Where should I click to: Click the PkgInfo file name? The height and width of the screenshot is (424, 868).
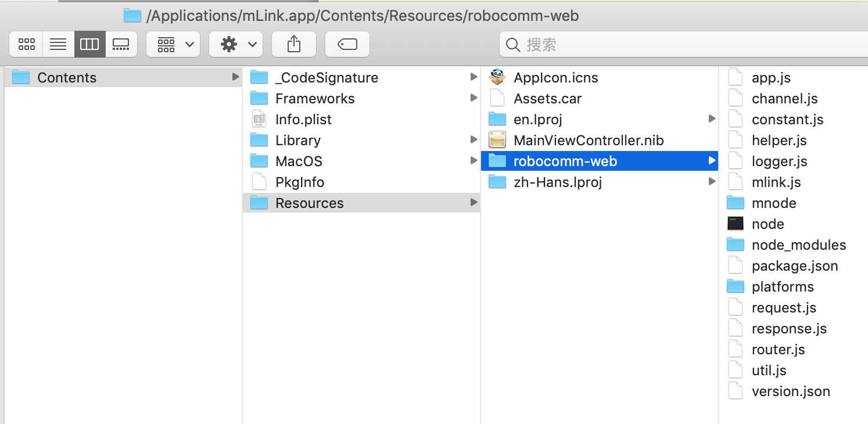[300, 182]
